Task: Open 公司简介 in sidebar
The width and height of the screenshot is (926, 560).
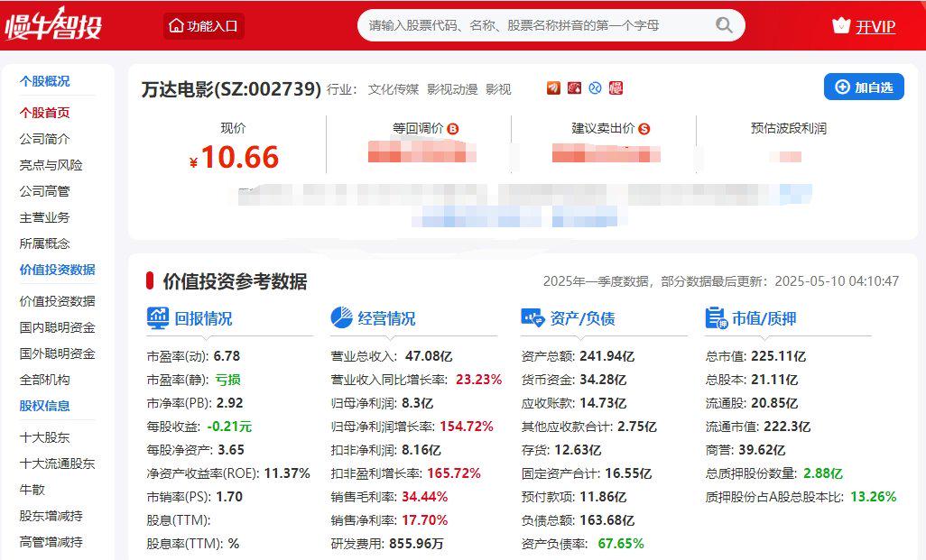Action: [45, 139]
